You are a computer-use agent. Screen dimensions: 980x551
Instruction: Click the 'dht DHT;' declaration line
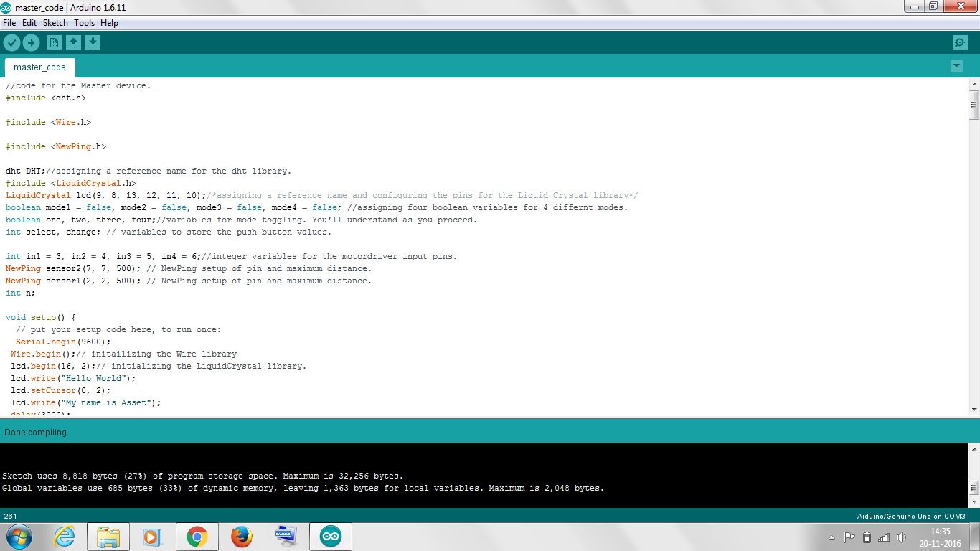point(149,171)
